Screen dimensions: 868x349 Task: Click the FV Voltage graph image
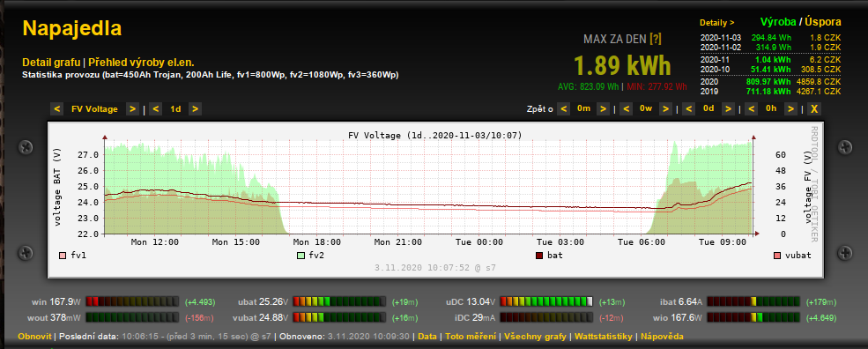tap(435, 200)
